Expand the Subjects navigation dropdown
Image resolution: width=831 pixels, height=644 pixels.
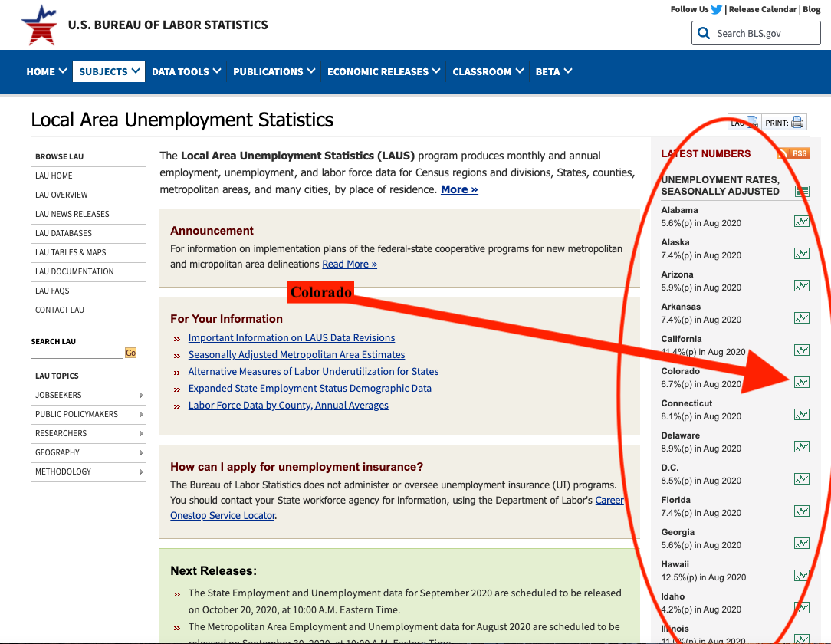pyautogui.click(x=109, y=71)
